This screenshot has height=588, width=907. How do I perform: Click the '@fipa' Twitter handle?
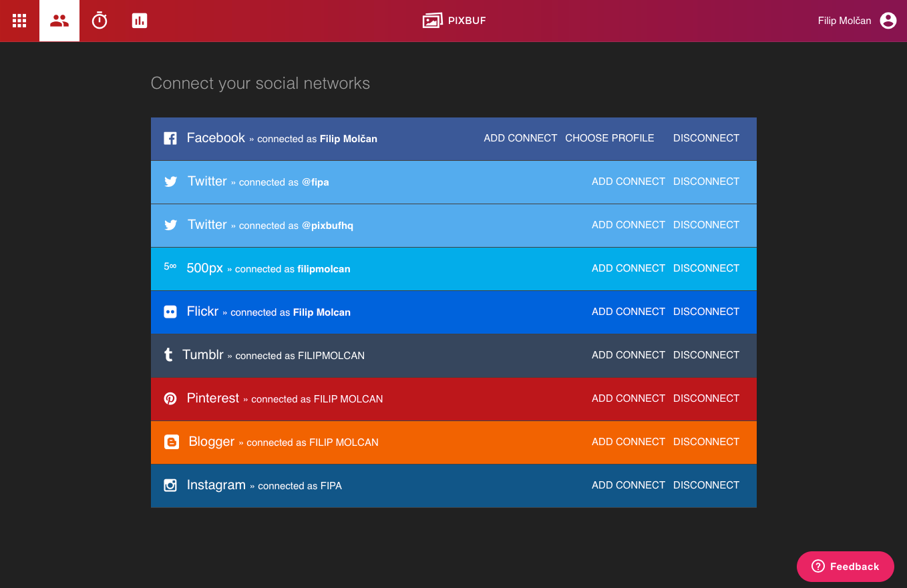(315, 182)
